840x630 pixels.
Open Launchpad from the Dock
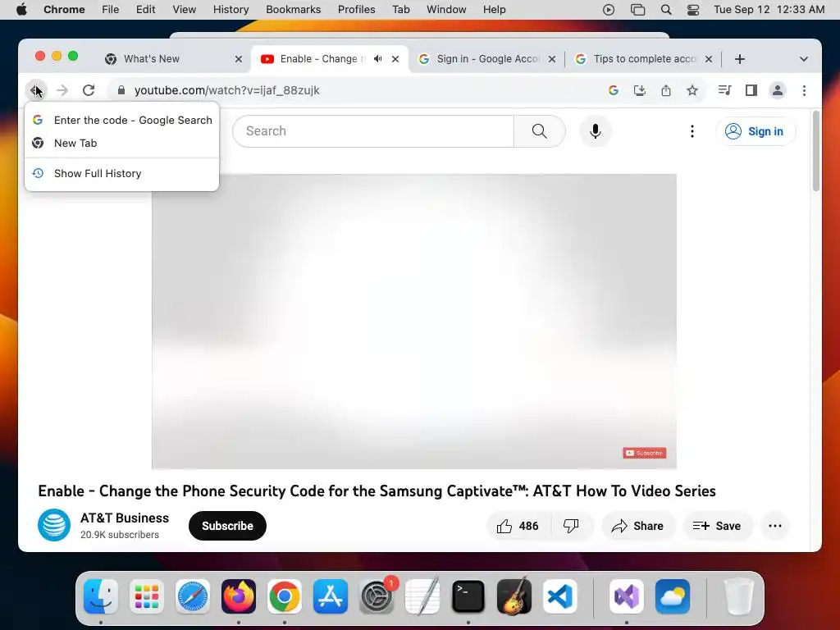[x=147, y=596]
